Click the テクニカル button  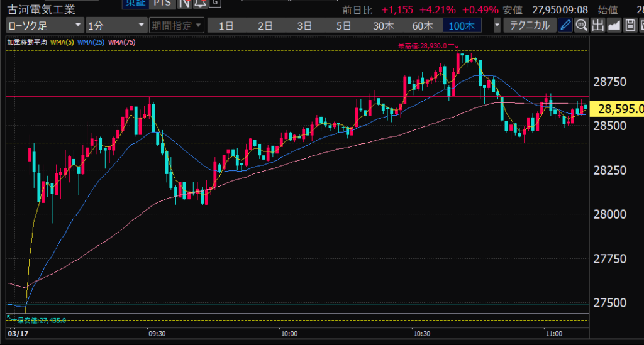(530, 26)
